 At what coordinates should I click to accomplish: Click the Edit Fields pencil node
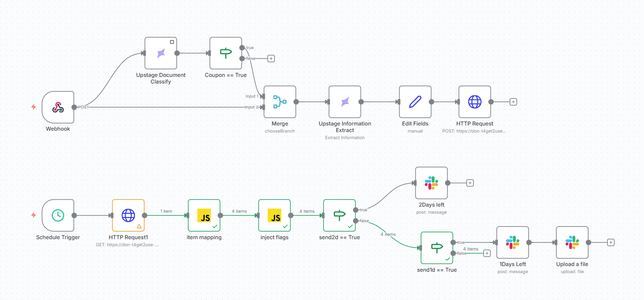point(415,101)
